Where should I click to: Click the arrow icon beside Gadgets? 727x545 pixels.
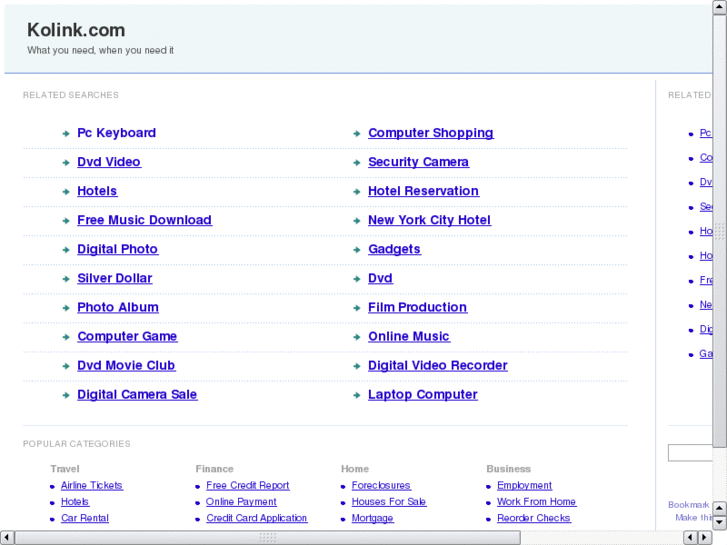[357, 250]
